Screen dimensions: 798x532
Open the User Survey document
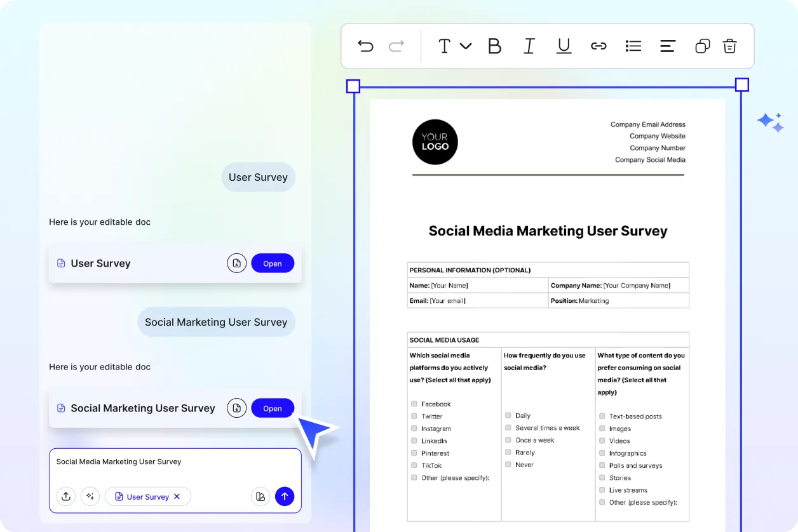(273, 263)
